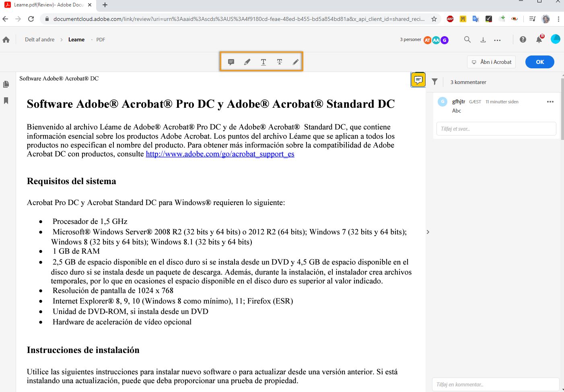Open the Adblock Plus extension
This screenshot has width=564, height=392.
pos(450,19)
